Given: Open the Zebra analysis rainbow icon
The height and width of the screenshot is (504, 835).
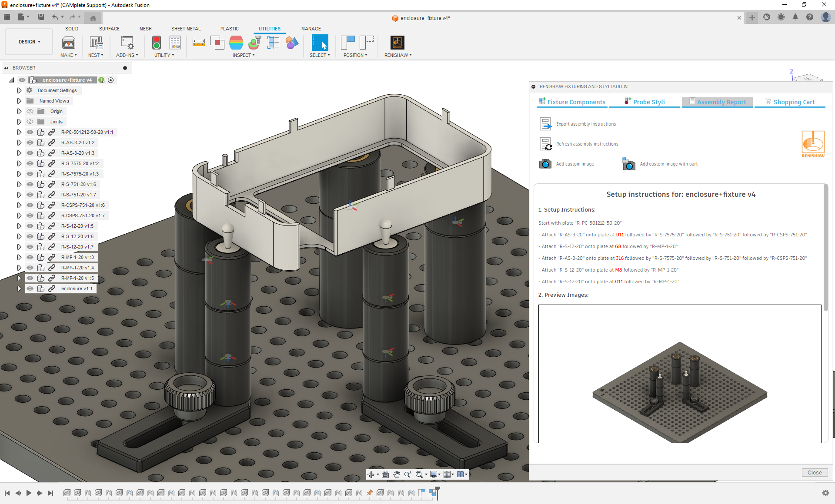Looking at the screenshot, I should pyautogui.click(x=236, y=43).
